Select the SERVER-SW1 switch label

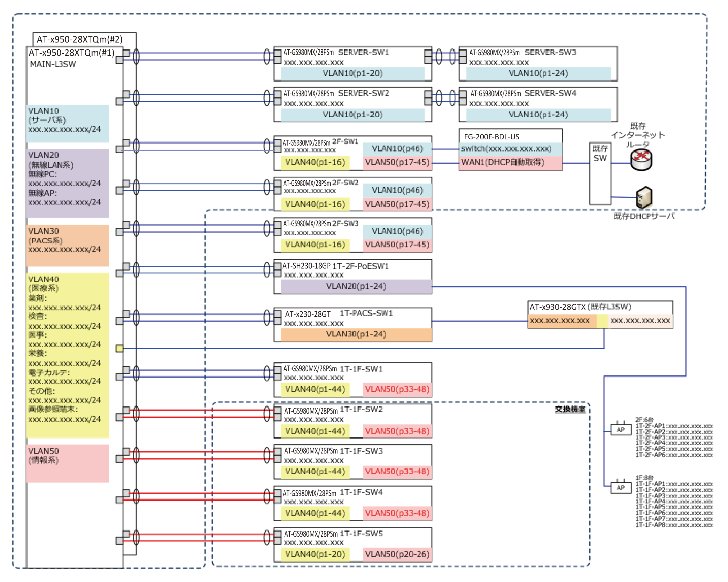coord(364,52)
